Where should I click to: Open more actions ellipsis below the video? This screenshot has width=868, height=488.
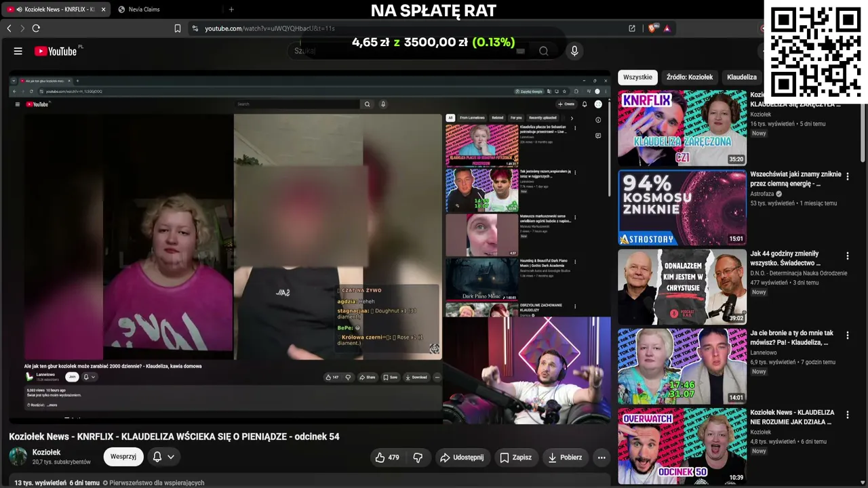pyautogui.click(x=601, y=457)
